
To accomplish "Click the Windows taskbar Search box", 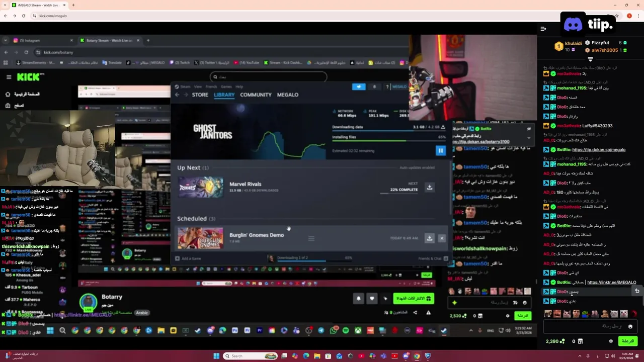I will click(251, 356).
